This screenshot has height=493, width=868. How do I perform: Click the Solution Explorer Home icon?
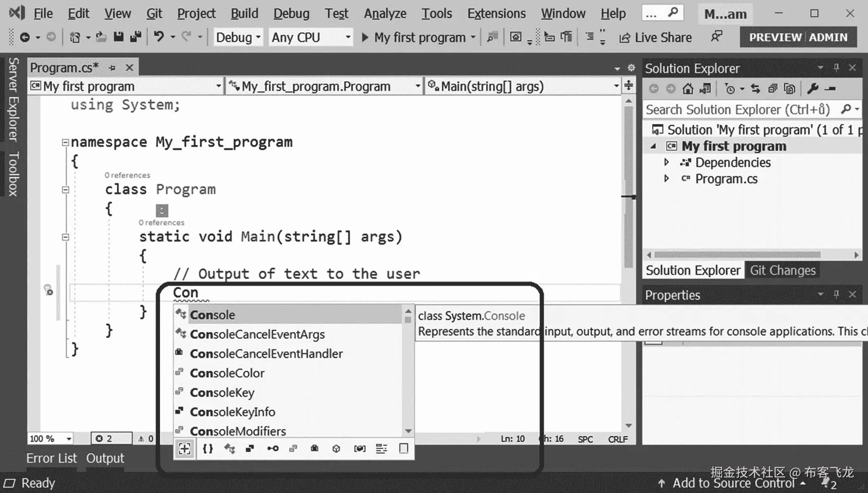coord(688,89)
